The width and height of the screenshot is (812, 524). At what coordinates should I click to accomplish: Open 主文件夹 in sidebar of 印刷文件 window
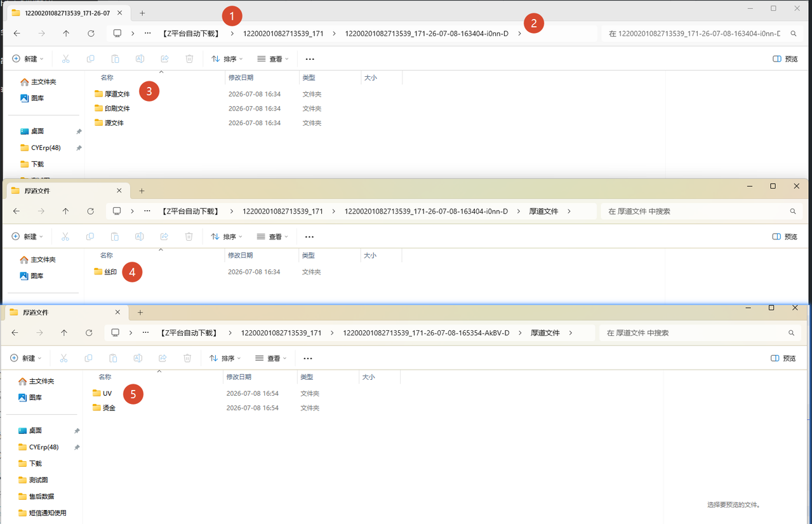39,82
